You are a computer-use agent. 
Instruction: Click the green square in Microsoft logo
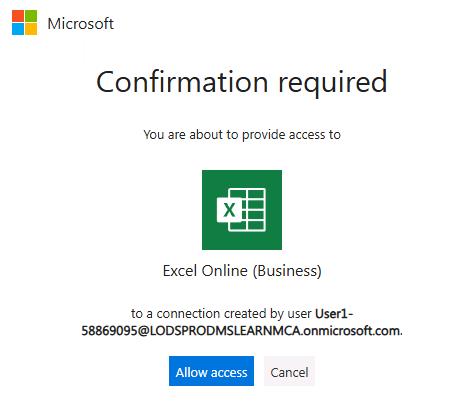pos(31,16)
